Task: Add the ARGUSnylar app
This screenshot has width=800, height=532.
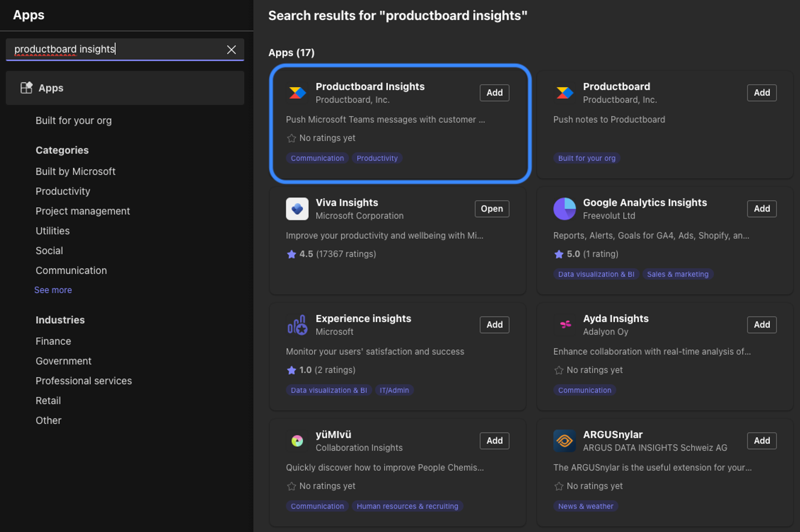Action: (x=762, y=441)
